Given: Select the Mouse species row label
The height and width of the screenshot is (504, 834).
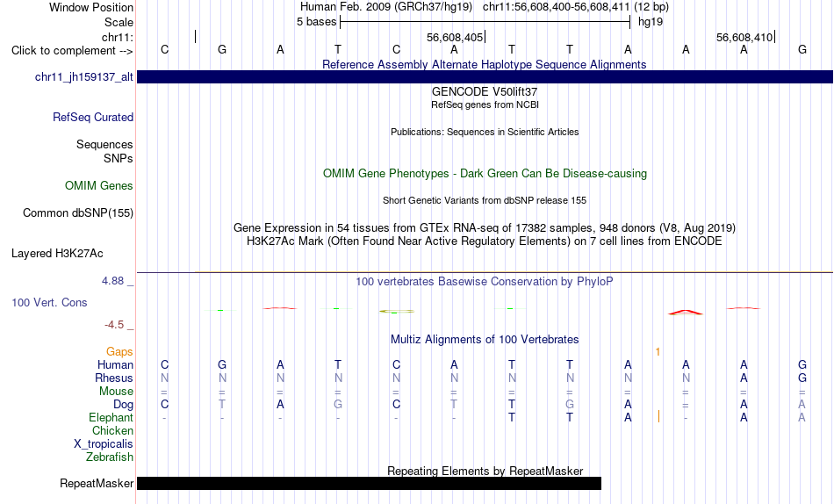Looking at the screenshot, I should [x=116, y=392].
